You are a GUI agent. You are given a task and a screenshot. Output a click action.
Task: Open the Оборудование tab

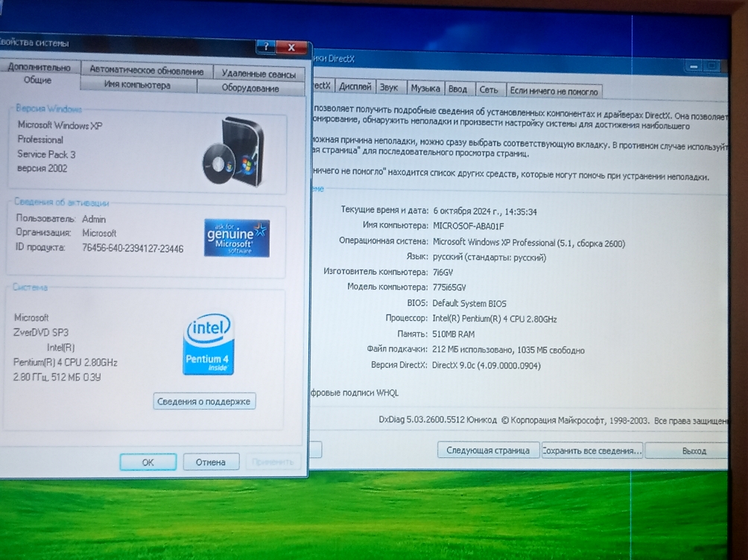[x=250, y=89]
